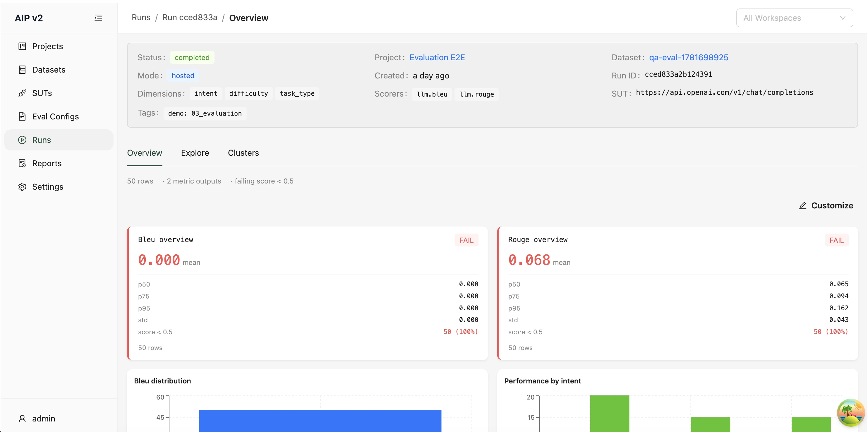Viewport: 868px width, 432px height.
Task: Click the Runs breadcrumb link
Action: pos(141,18)
